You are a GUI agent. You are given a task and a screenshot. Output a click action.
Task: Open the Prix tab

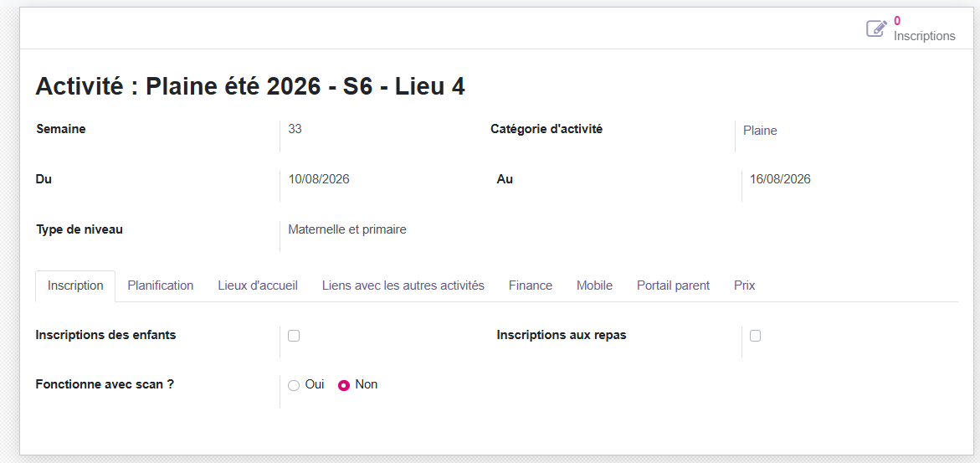pos(744,286)
